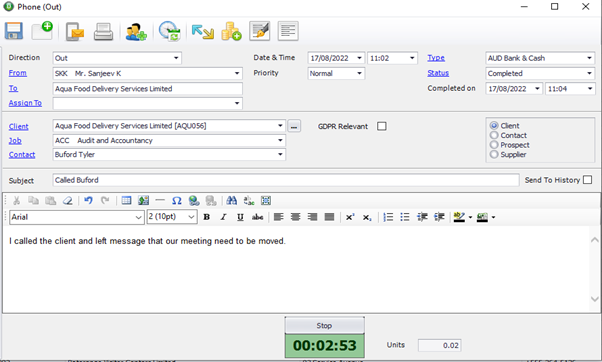This screenshot has width=602, height=362.
Task: Insert special character with Omega icon
Action: (177, 200)
